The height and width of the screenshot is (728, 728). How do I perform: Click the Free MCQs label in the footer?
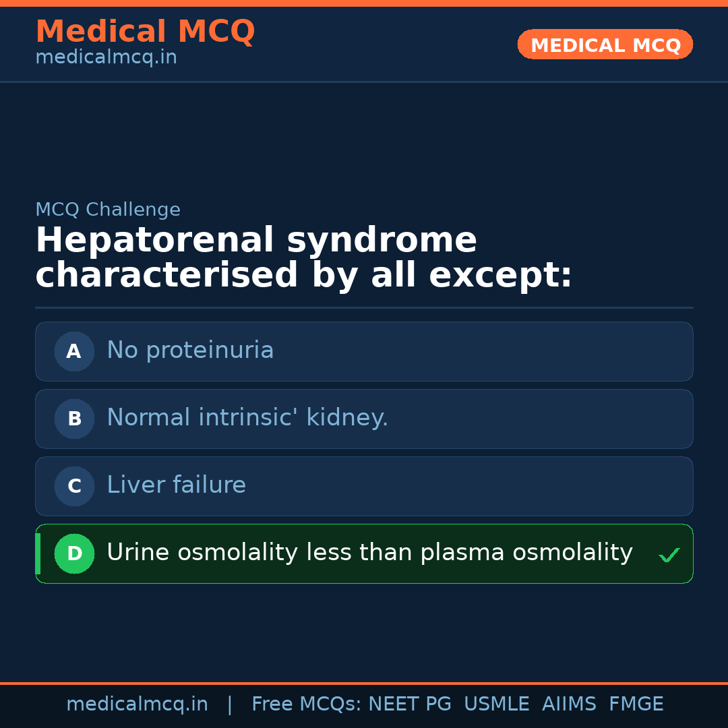(x=307, y=704)
